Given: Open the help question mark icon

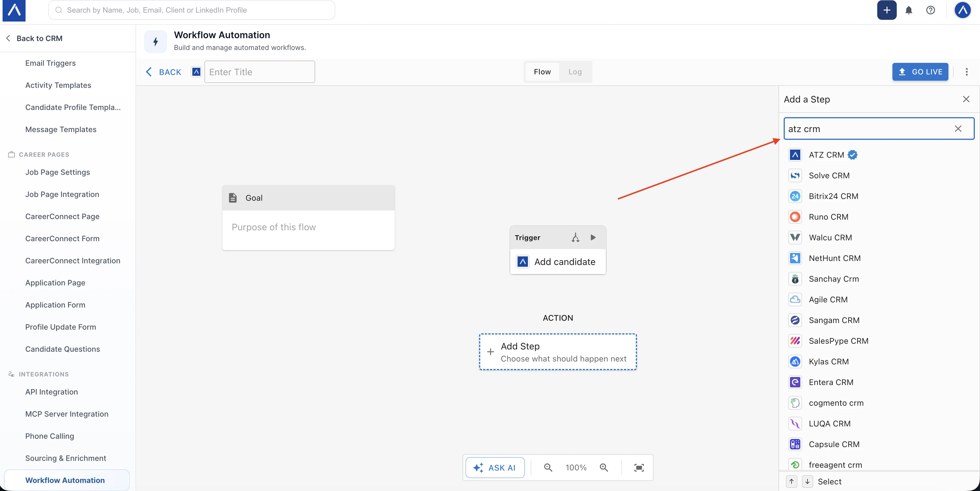Looking at the screenshot, I should tap(930, 10).
